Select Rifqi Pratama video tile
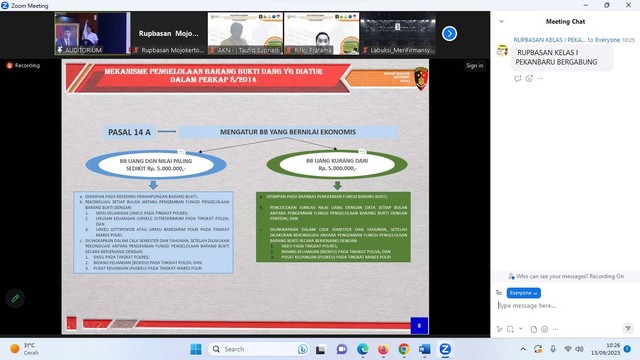The width and height of the screenshot is (640, 360). [322, 33]
